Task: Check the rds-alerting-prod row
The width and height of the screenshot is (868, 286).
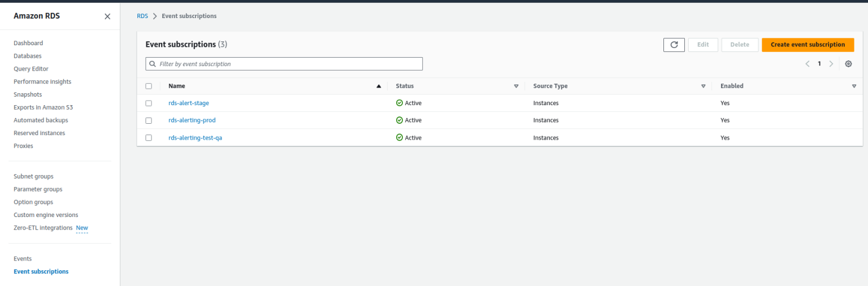Action: [149, 120]
